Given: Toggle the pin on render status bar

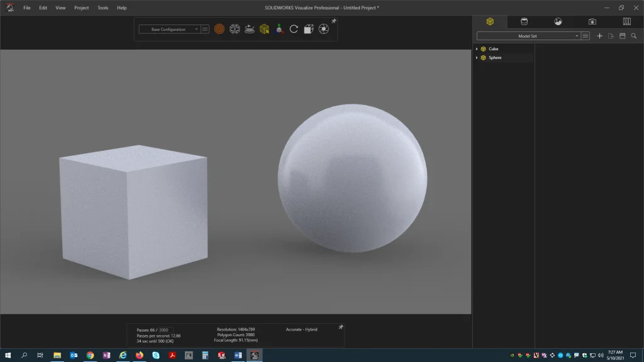Looking at the screenshot, I should click(341, 327).
